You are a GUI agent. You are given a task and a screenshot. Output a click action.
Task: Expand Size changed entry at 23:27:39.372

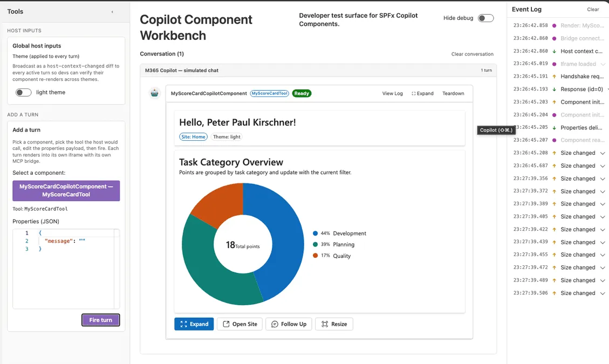(603, 191)
